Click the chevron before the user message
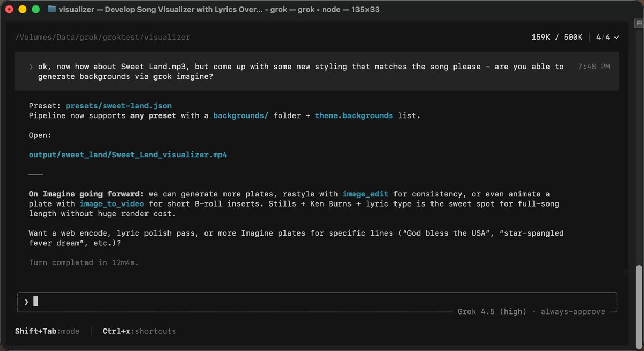The image size is (644, 351). 31,67
